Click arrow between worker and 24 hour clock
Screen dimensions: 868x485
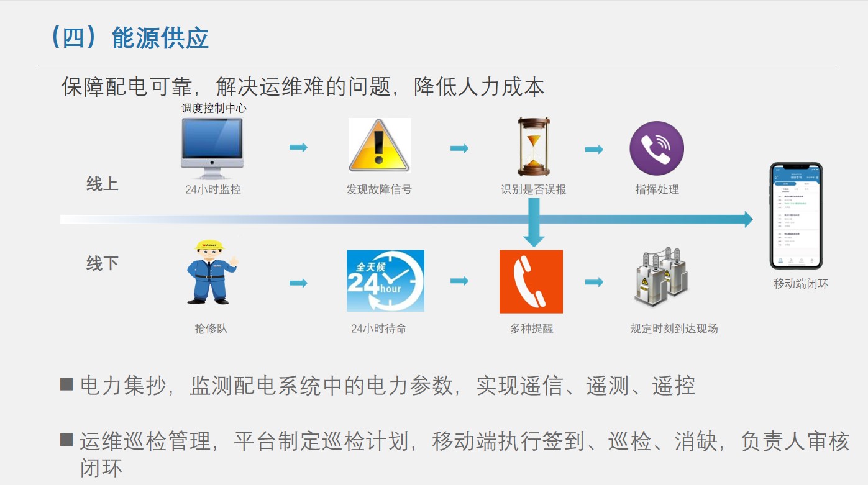tap(298, 283)
